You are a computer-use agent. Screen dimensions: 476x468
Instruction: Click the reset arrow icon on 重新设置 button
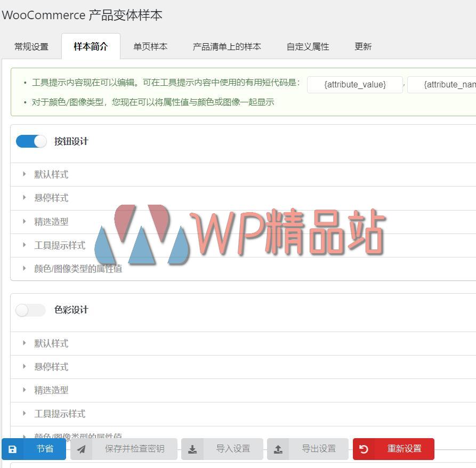(364, 449)
